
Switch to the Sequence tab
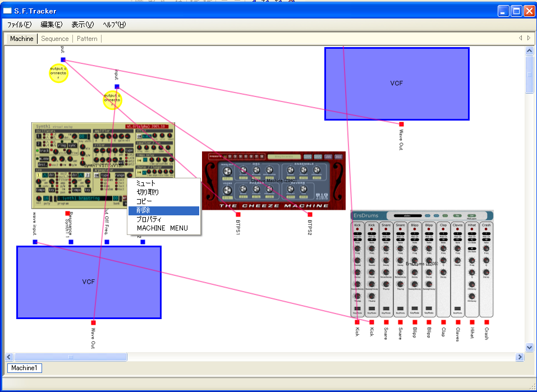pos(55,39)
